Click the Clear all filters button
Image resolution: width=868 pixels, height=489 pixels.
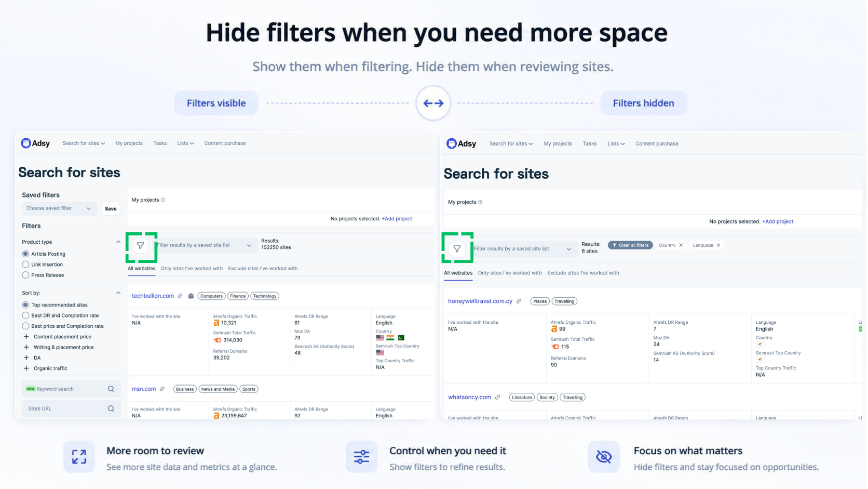click(x=630, y=245)
